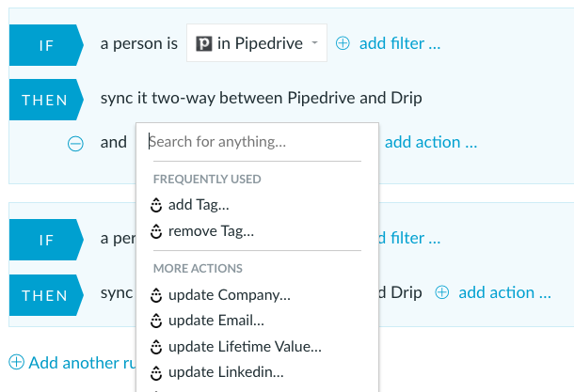
Task: Click the plus icon beside second rule's add action
Action: click(x=442, y=292)
